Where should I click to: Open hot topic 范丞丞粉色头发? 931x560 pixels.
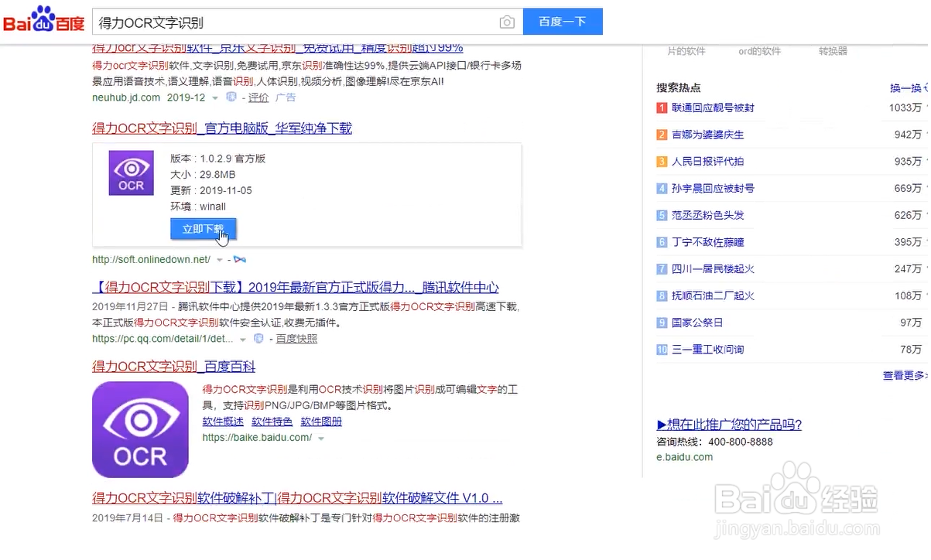[x=707, y=215]
